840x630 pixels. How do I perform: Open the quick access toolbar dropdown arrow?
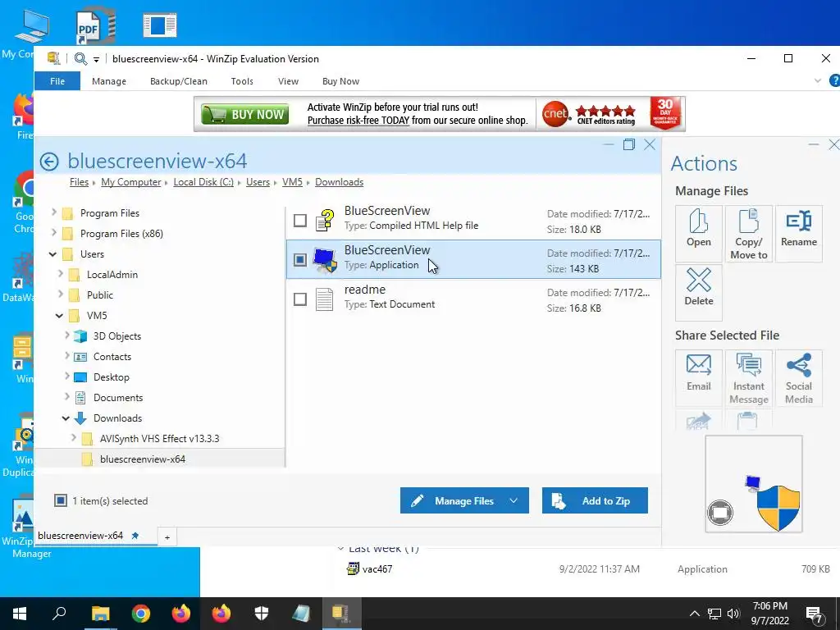[97, 59]
